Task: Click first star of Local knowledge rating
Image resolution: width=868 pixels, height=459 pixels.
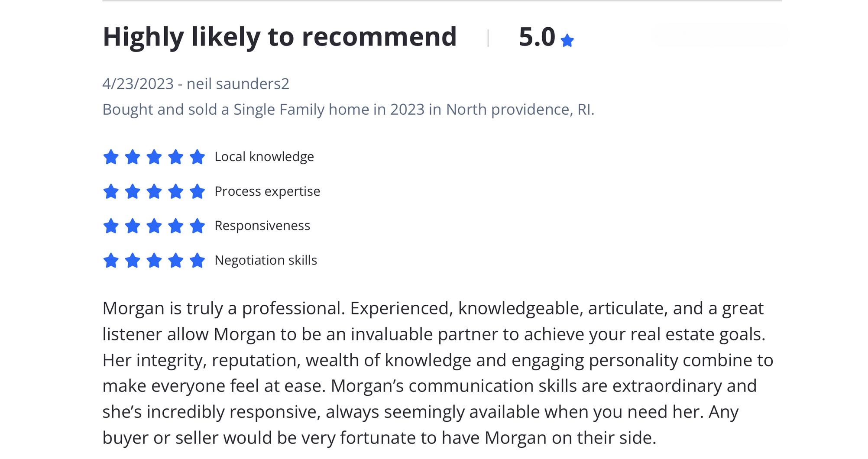Action: [x=111, y=157]
